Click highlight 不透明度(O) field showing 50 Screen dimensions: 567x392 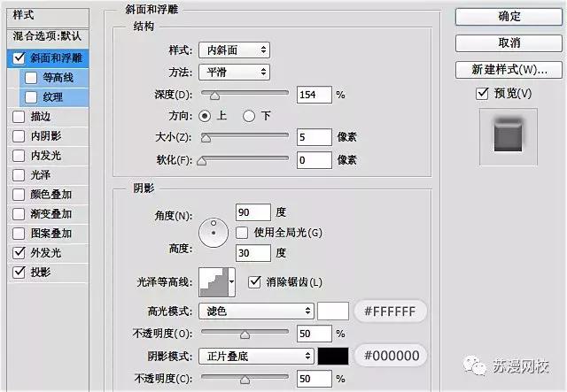click(x=315, y=334)
